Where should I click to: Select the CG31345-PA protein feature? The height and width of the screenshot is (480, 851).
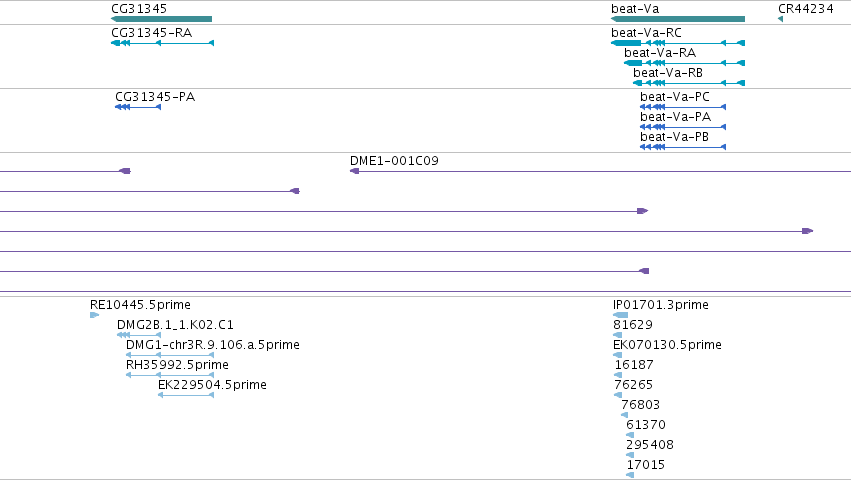(x=138, y=107)
